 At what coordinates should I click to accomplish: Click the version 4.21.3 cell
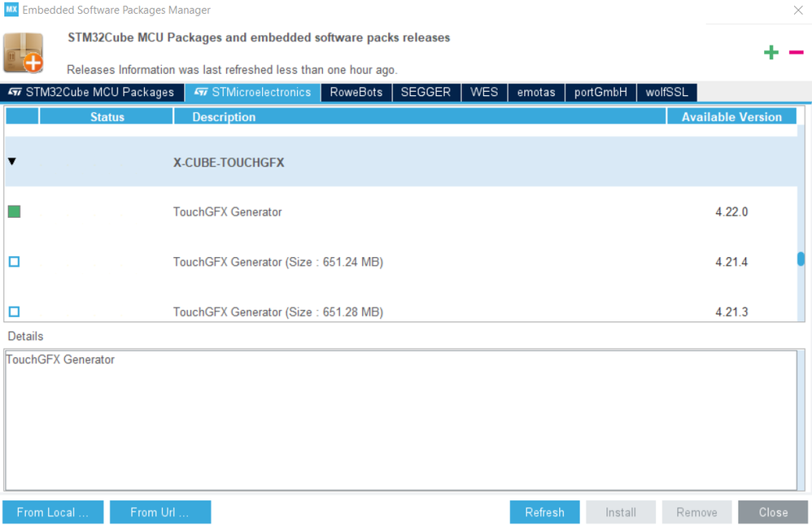pos(731,311)
